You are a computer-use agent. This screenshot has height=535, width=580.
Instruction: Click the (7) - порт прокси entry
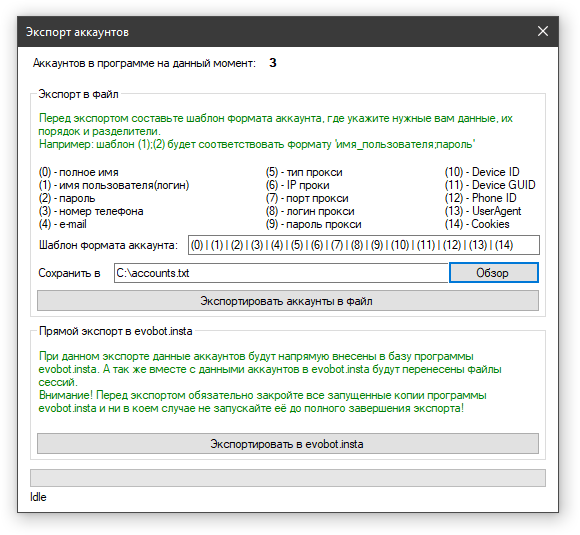[307, 198]
